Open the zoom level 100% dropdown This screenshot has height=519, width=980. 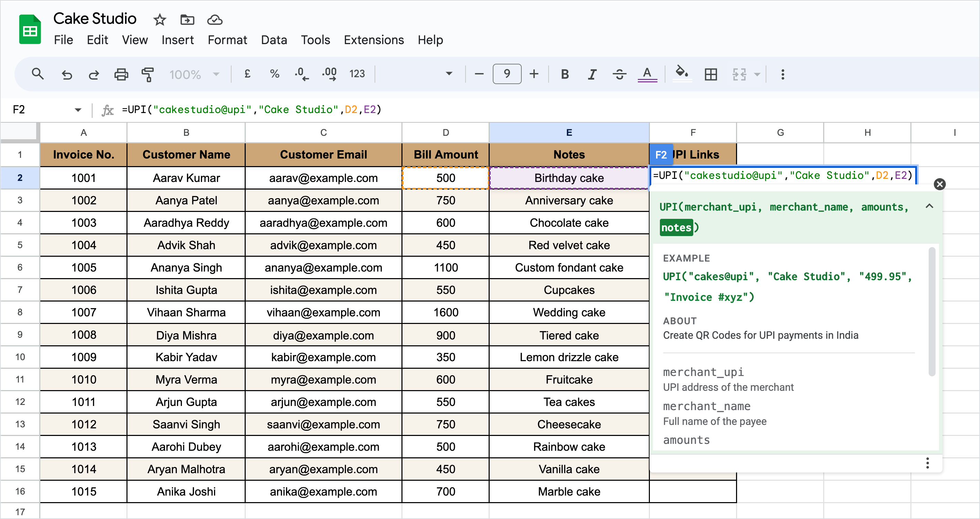(194, 74)
